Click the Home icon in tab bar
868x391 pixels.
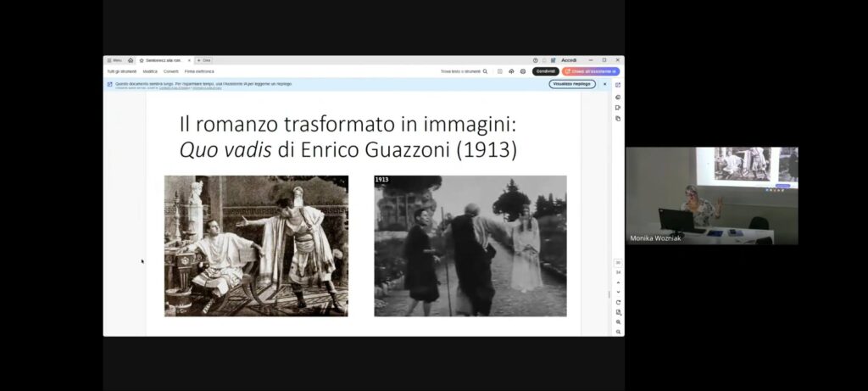point(131,60)
